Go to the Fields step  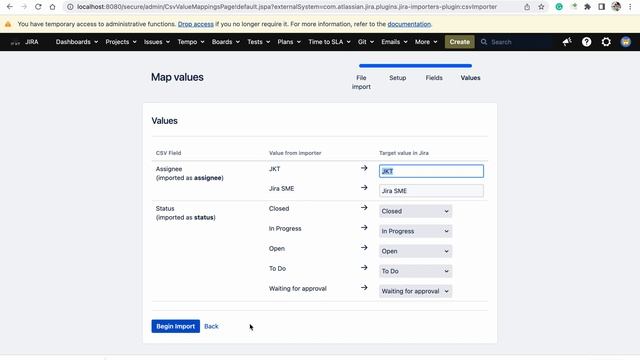pos(434,78)
